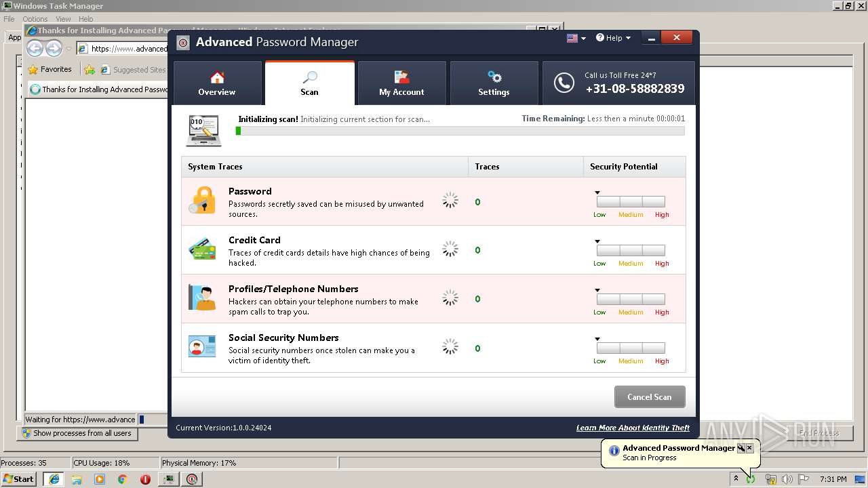Switch to My Account tab

(x=401, y=83)
